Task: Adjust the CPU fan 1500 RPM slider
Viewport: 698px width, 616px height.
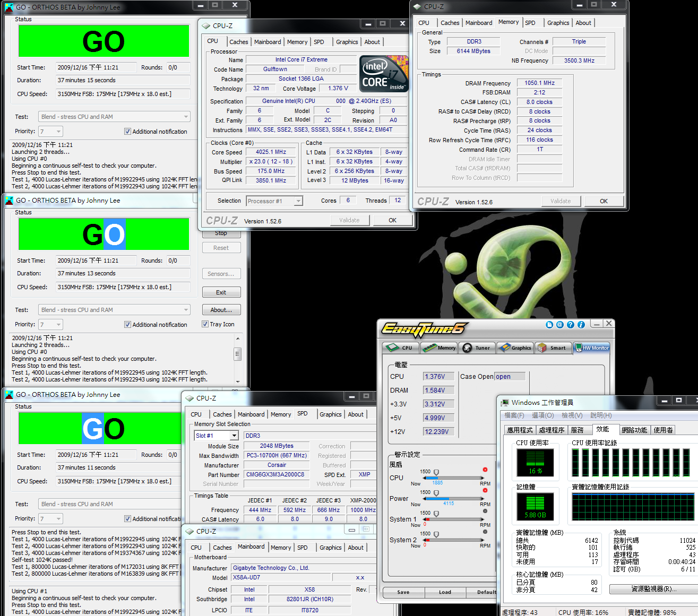Action: (436, 472)
